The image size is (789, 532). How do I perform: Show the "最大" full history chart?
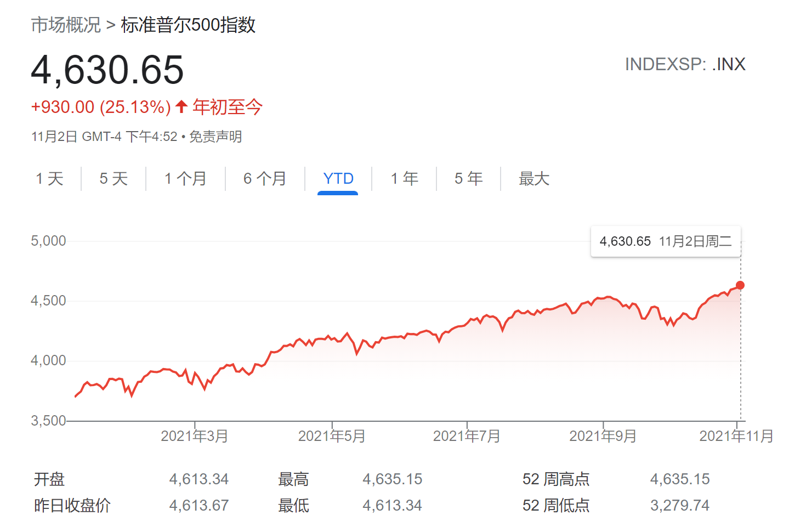(533, 179)
